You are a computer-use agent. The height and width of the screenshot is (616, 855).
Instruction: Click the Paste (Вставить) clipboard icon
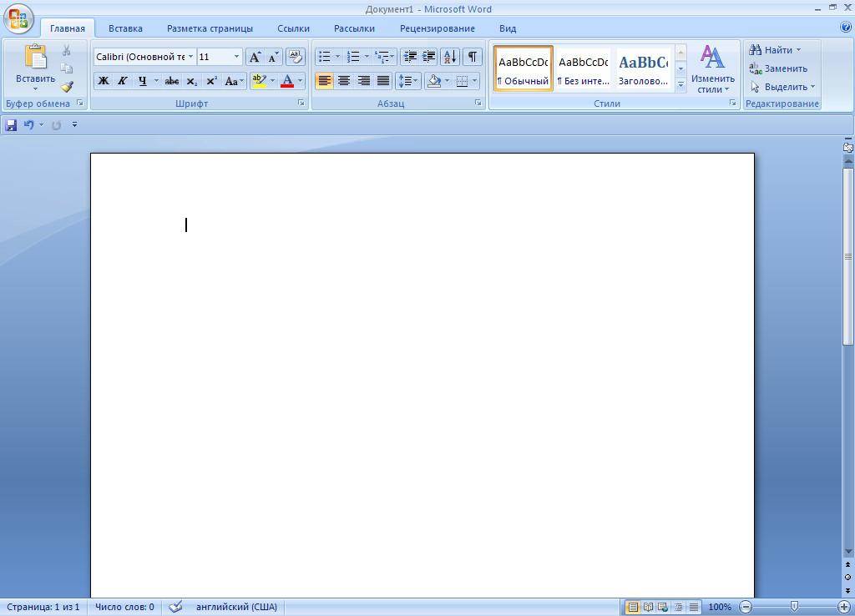click(35, 58)
